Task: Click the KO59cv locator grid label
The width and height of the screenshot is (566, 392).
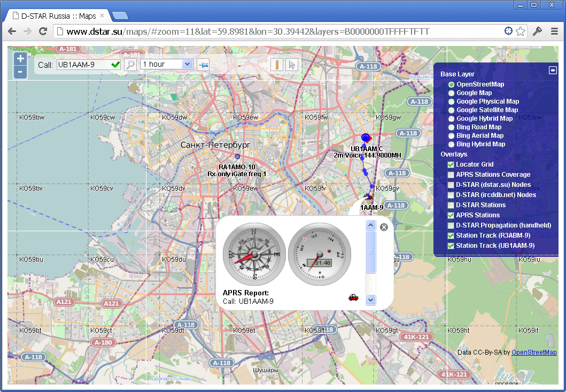Action: click(102, 188)
